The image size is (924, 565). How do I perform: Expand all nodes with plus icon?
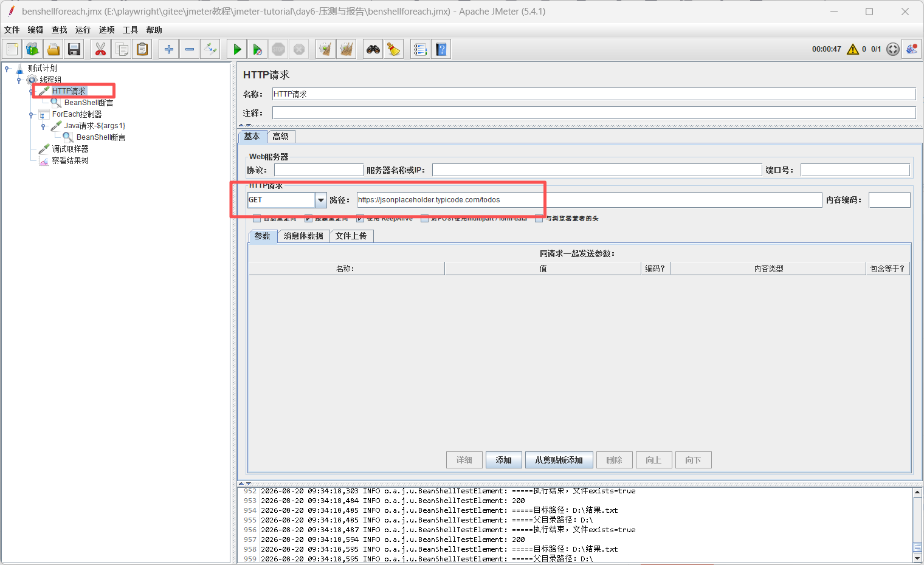(x=169, y=49)
